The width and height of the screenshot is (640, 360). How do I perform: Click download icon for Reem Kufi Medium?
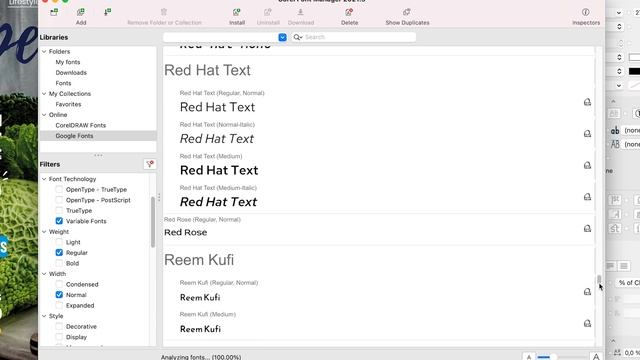pos(587,323)
